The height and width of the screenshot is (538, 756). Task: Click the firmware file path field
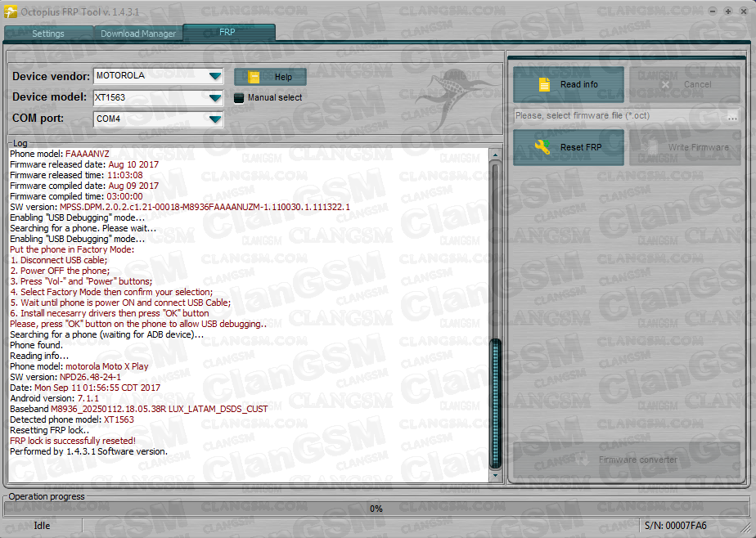click(619, 115)
